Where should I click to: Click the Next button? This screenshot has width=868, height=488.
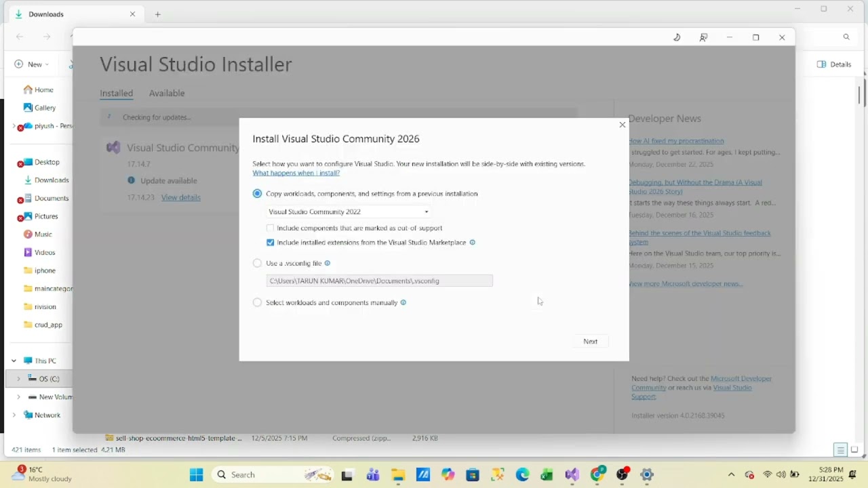[591, 342]
